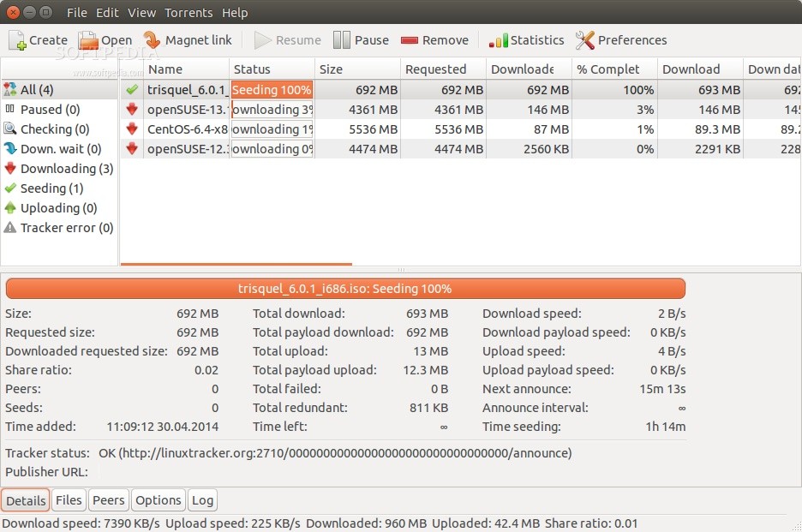Sort by the Name column header
802x532 pixels.
coord(186,69)
